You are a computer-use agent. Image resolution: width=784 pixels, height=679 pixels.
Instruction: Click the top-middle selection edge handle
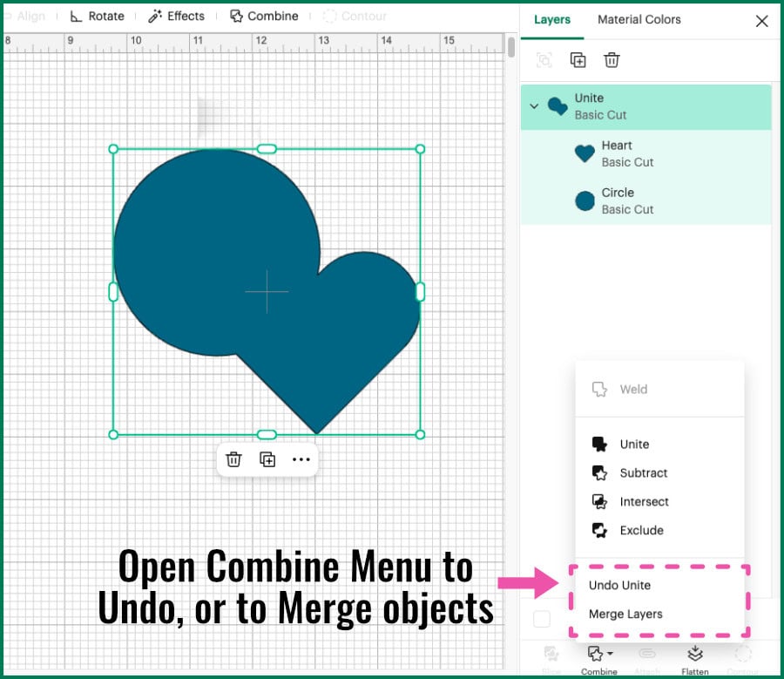click(x=267, y=148)
